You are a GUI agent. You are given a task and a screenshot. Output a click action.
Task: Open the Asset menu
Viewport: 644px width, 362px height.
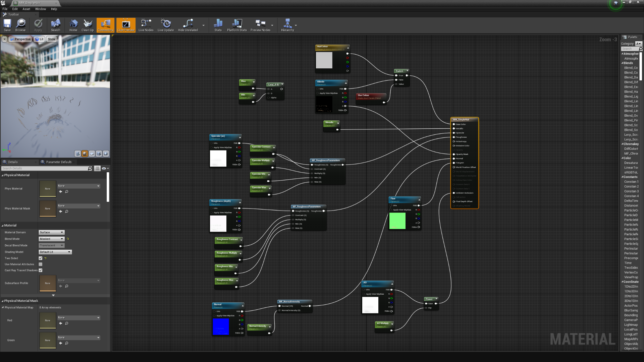pyautogui.click(x=26, y=9)
